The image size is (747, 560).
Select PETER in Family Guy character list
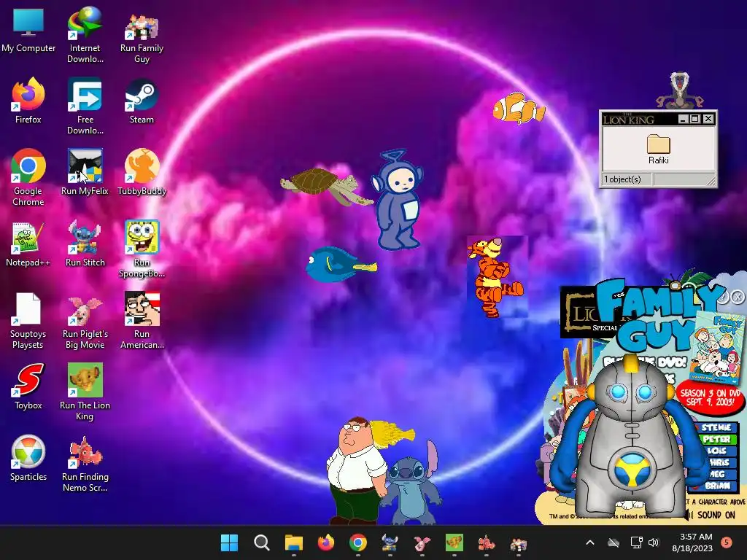pyautogui.click(x=716, y=439)
